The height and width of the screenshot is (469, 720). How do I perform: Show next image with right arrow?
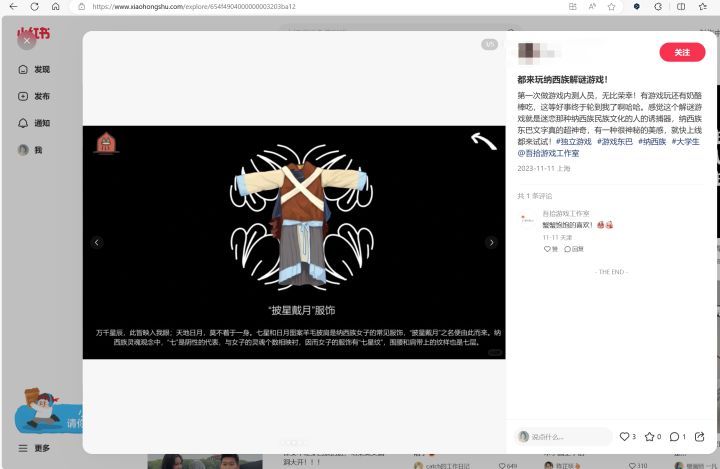coord(491,242)
